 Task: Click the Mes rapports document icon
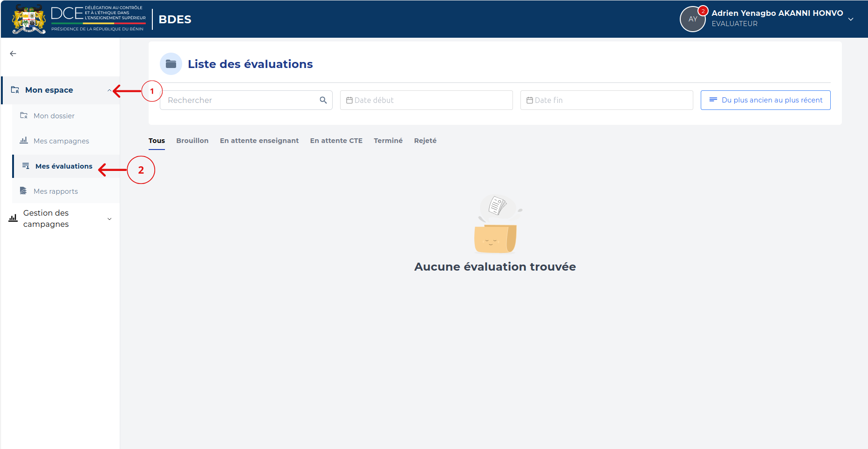pos(23,190)
